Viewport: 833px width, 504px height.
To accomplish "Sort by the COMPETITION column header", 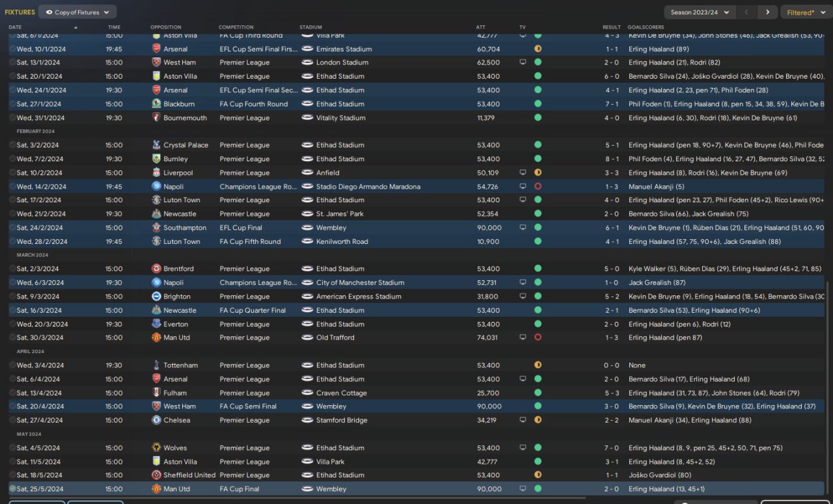I will (x=236, y=27).
